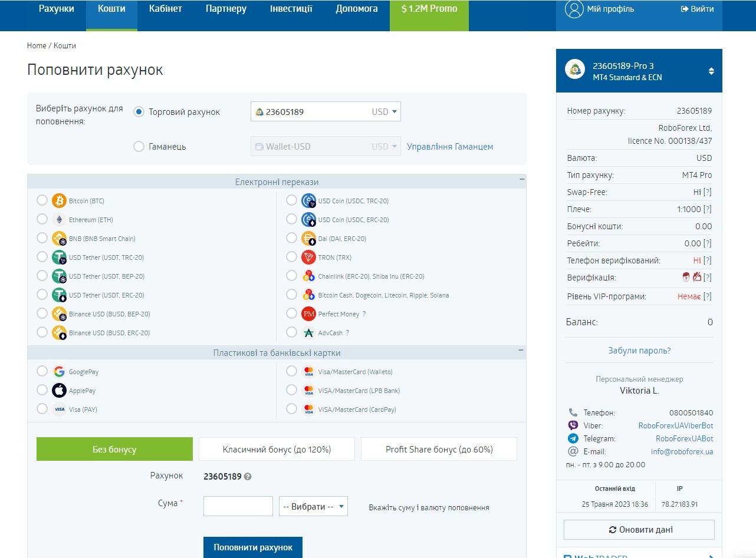Focus the Сума amount input field

pos(238,506)
